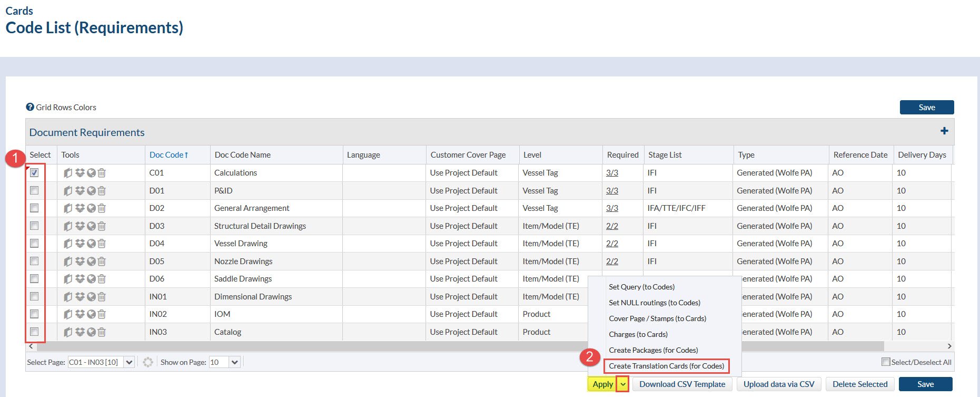This screenshot has height=397, width=980.
Task: Click the copy pages icon for D01
Action: [x=68, y=191]
